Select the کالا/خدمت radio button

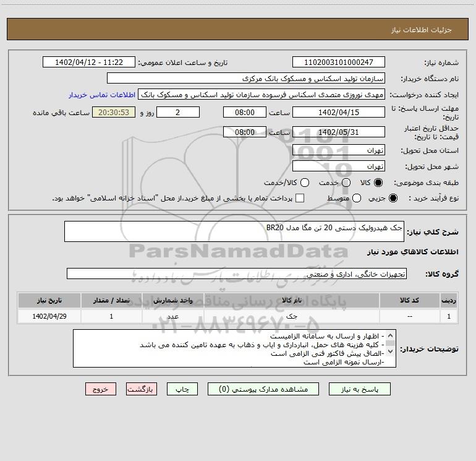coord(305,183)
